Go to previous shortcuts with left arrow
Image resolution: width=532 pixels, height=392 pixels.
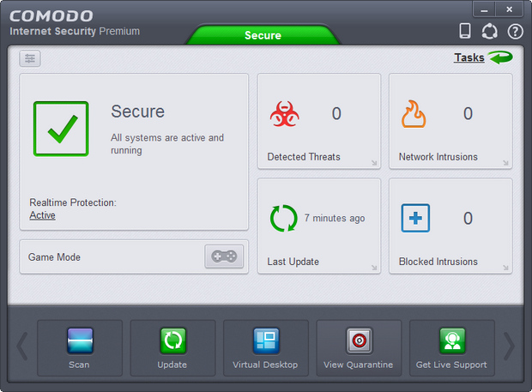22,347
